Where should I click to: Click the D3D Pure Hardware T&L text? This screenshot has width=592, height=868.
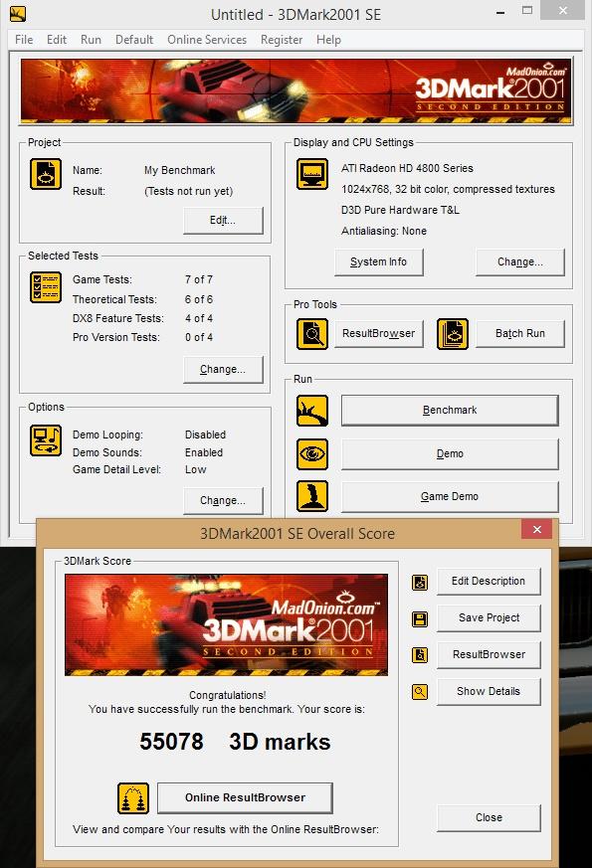[400, 211]
